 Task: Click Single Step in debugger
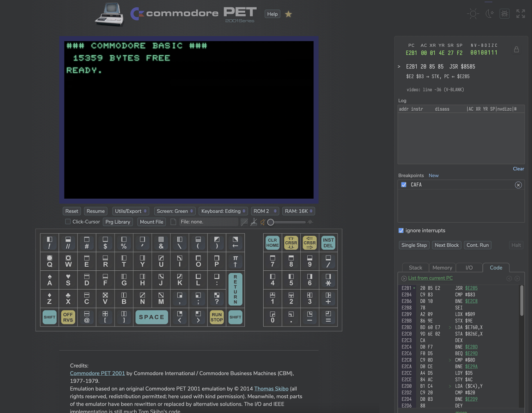click(x=414, y=245)
